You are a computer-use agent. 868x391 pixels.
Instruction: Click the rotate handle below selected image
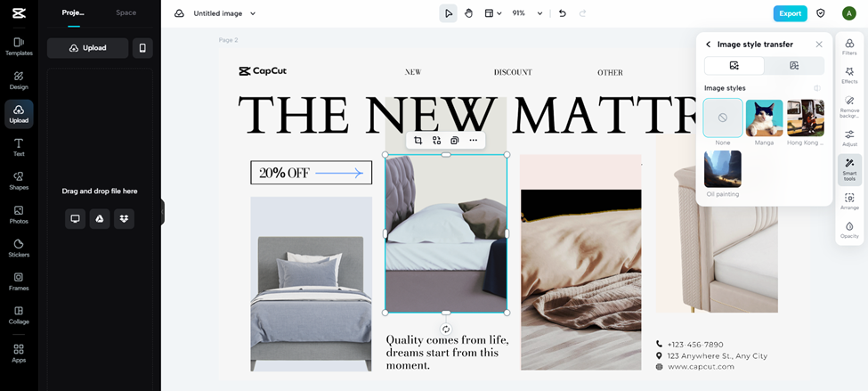[446, 329]
